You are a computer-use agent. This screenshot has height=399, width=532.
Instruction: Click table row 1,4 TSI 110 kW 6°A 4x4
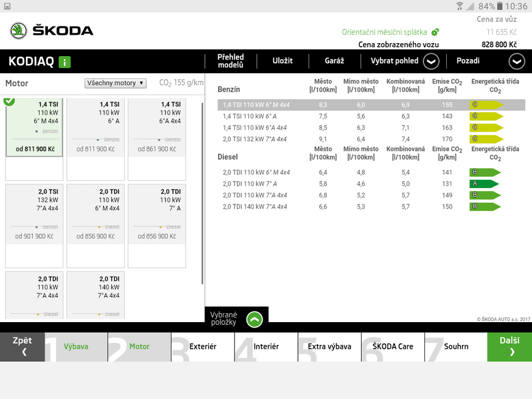[x=371, y=128]
